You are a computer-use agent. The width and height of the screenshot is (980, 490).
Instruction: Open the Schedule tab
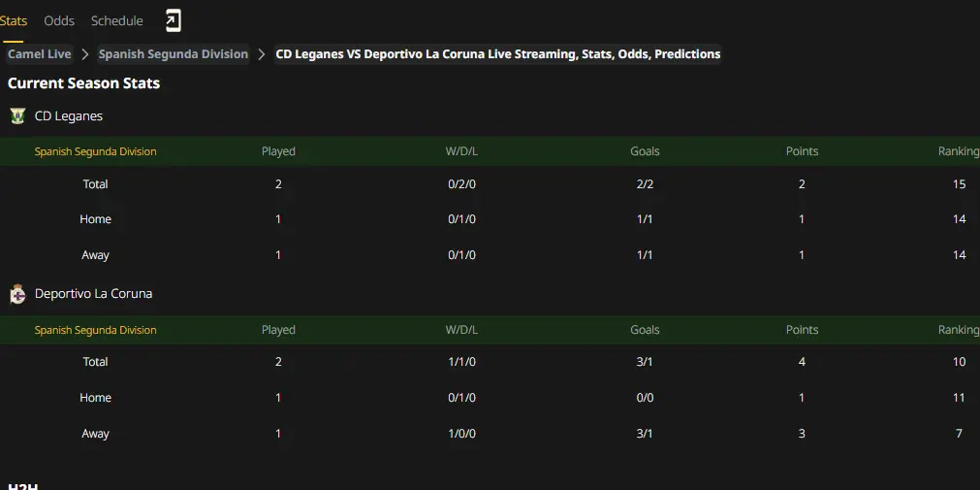coord(117,20)
